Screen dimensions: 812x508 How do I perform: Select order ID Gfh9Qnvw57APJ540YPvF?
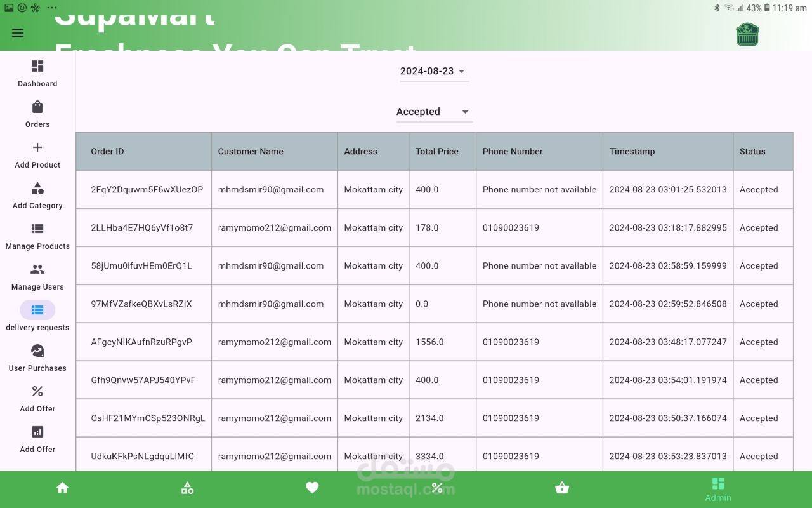tap(143, 380)
